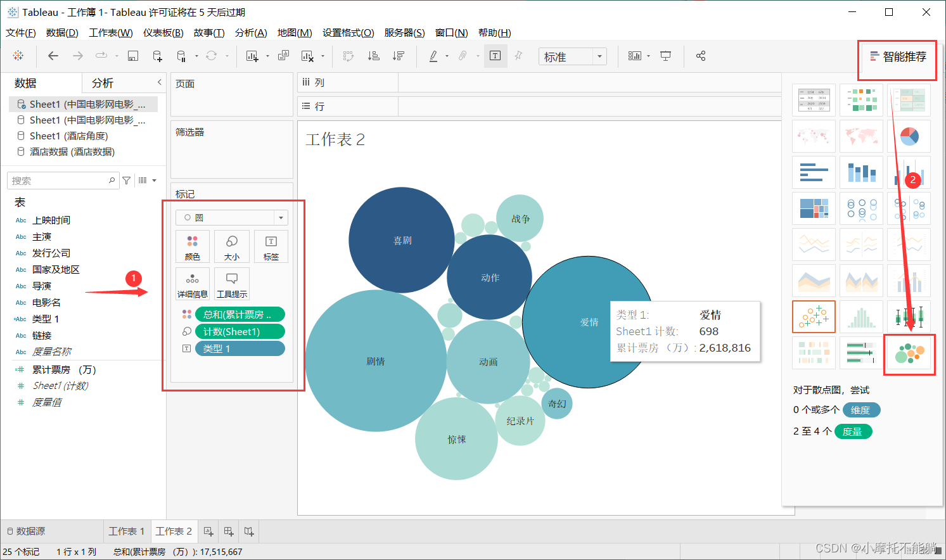
Task: Click the new story icon in tab bar
Action: [x=249, y=531]
